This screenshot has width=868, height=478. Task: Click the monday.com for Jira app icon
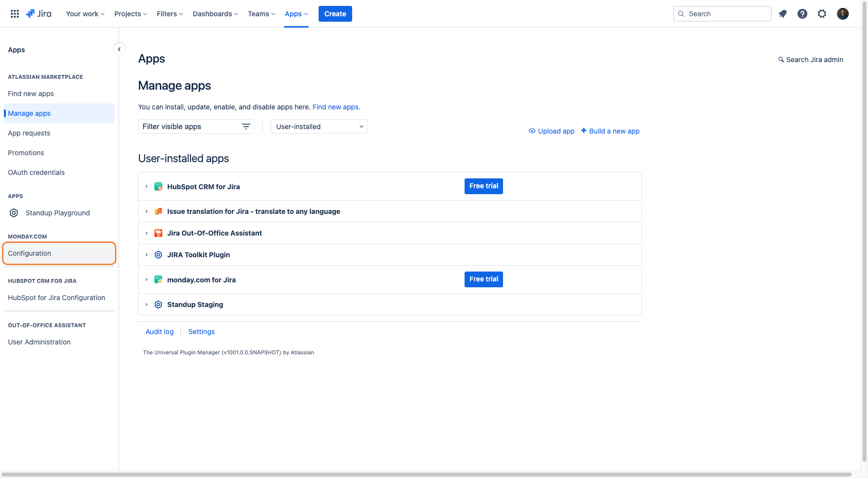point(158,280)
